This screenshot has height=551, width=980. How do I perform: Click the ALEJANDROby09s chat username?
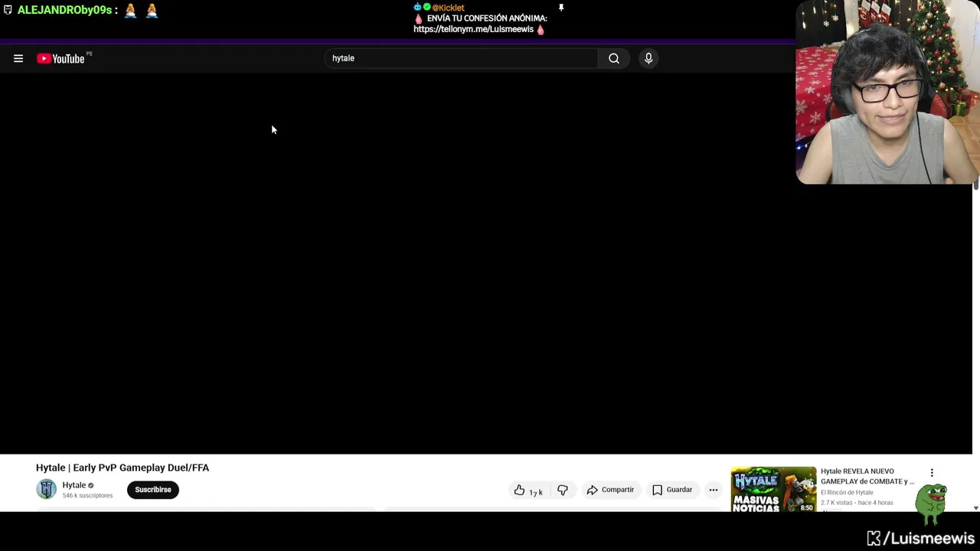[64, 10]
